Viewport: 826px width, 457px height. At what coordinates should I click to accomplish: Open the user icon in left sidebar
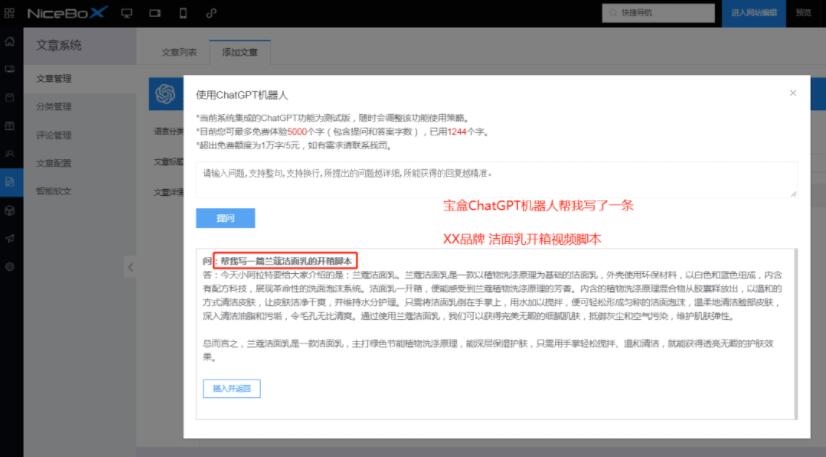coord(9,154)
